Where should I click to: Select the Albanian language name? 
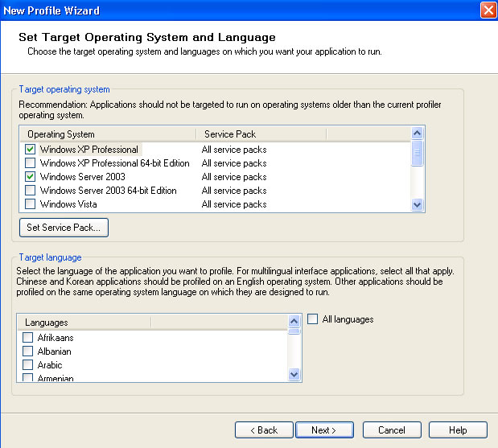pos(55,351)
